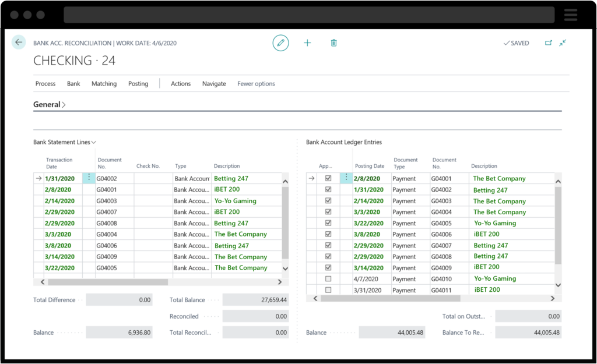This screenshot has height=364, width=597.
Task: Click iBET 200 description for G04006
Action: point(487,234)
